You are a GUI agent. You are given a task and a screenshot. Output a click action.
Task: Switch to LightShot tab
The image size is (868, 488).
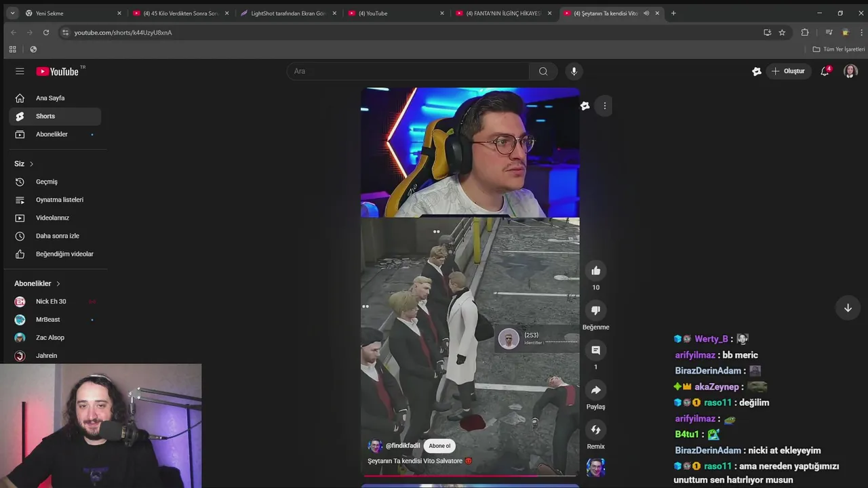(x=288, y=14)
